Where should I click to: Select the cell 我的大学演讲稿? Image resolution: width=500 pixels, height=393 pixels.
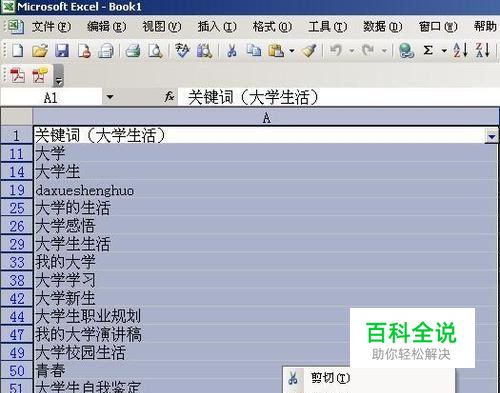[x=265, y=334]
